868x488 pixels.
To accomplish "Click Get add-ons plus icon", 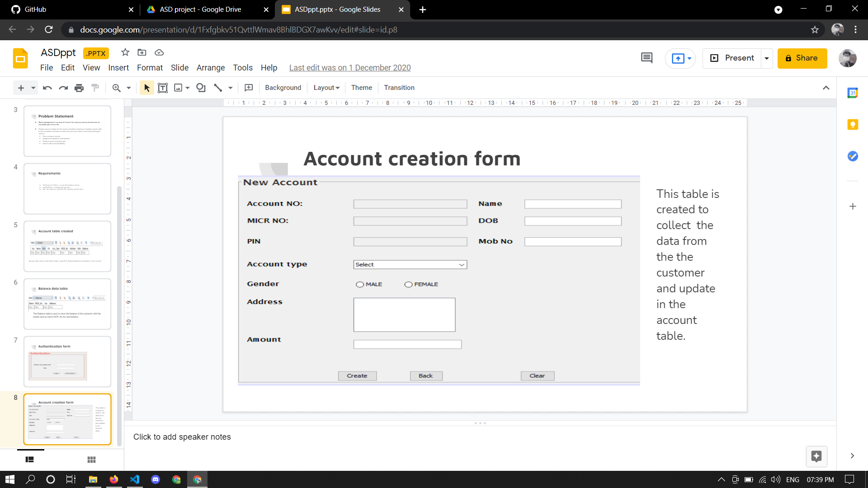I will pos(853,206).
